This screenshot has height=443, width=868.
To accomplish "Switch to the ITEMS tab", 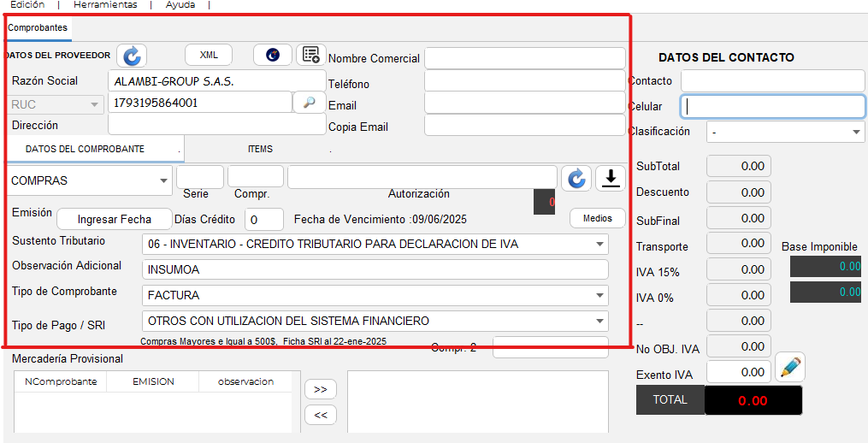I will coord(260,149).
